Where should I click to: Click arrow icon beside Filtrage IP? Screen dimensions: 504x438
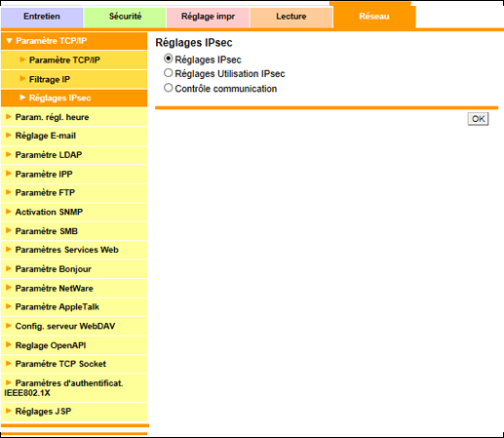pos(22,78)
